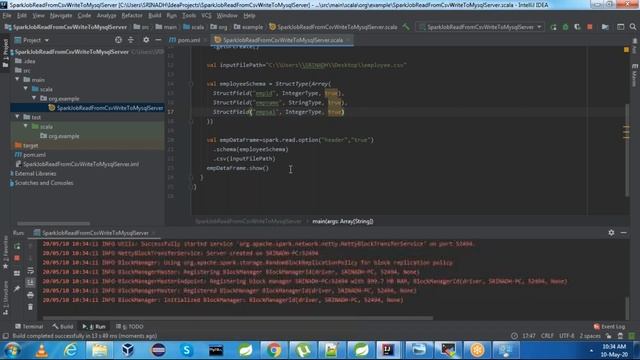Toggle scroll to end in console
The image size is (640, 360).
pos(30,282)
